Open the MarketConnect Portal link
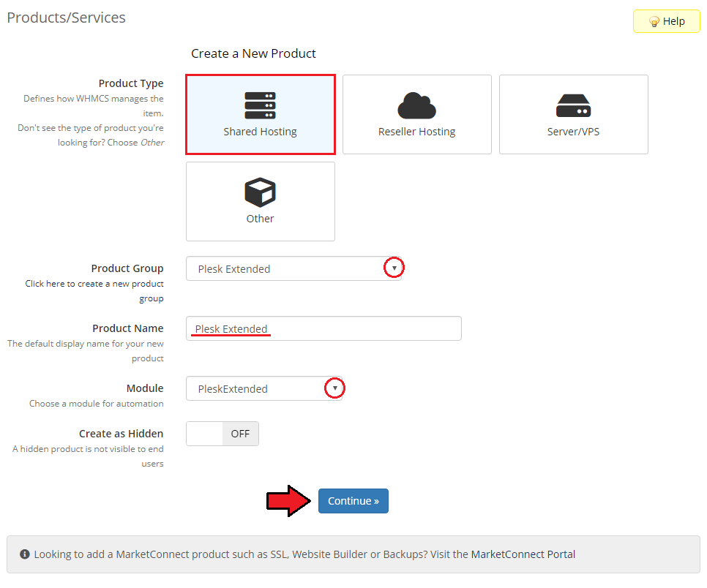Viewport: 707px width, 588px height. pyautogui.click(x=523, y=554)
